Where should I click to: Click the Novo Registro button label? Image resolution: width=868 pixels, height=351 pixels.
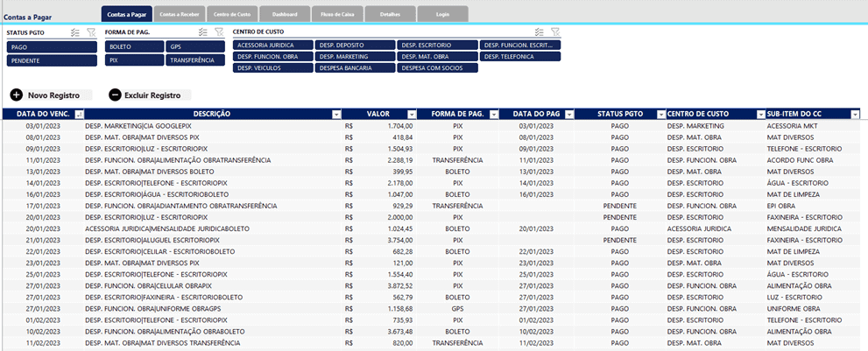point(53,95)
